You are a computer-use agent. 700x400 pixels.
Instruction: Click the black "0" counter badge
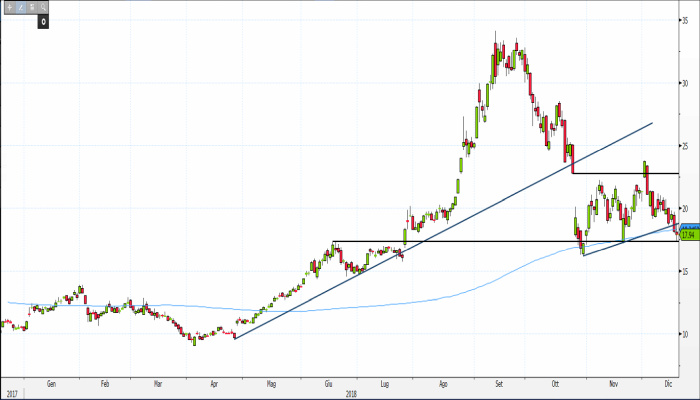[43, 21]
